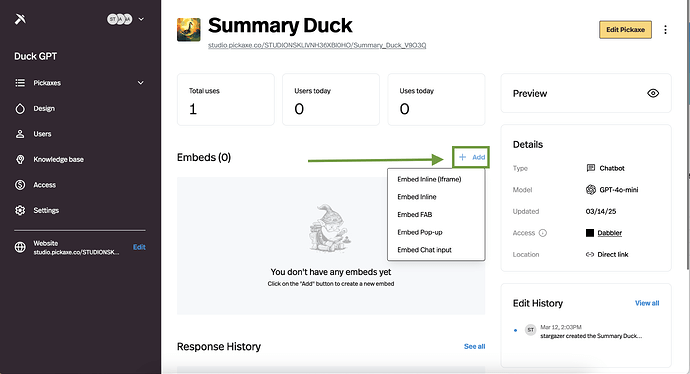Select the Embed FAB option

[x=415, y=214]
